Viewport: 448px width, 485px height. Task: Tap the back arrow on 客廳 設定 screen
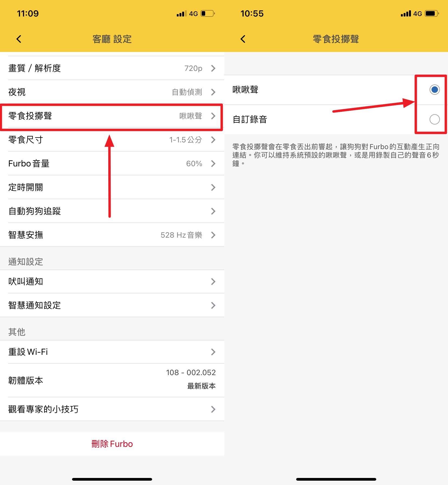point(18,39)
